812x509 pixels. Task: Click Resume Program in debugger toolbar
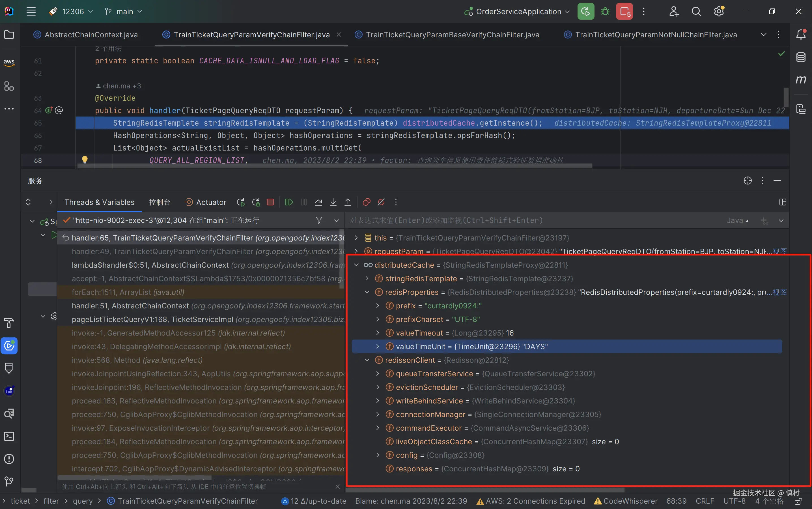tap(289, 202)
